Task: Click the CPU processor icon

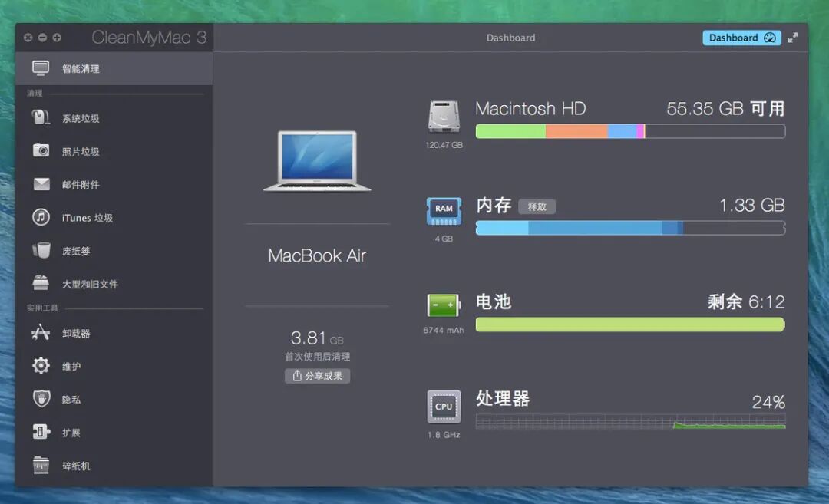Action: (x=444, y=407)
